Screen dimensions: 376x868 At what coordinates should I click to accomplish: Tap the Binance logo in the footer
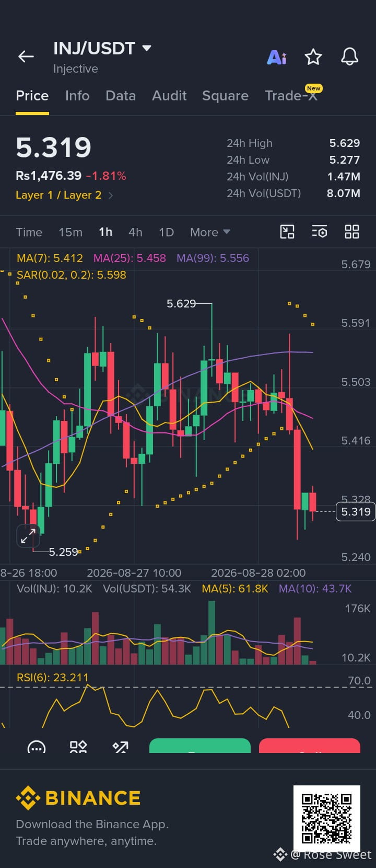point(78,798)
